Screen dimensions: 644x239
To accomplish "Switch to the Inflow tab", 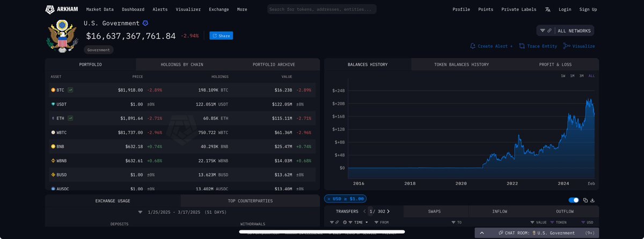I will pyautogui.click(x=499, y=211).
